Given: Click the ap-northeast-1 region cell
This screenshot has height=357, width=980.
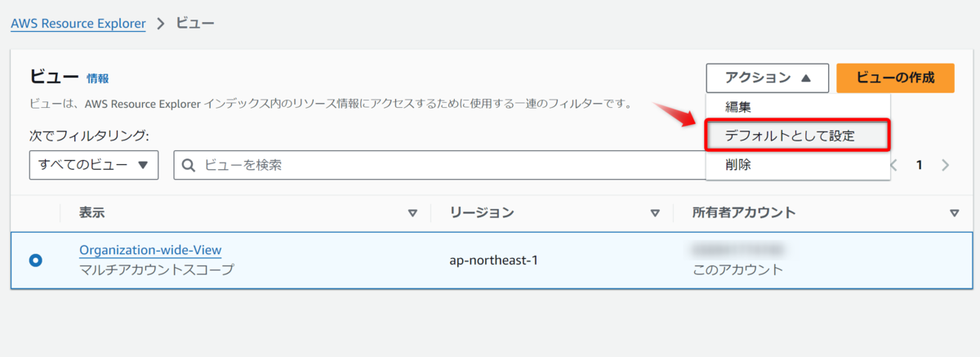Looking at the screenshot, I should point(493,261).
